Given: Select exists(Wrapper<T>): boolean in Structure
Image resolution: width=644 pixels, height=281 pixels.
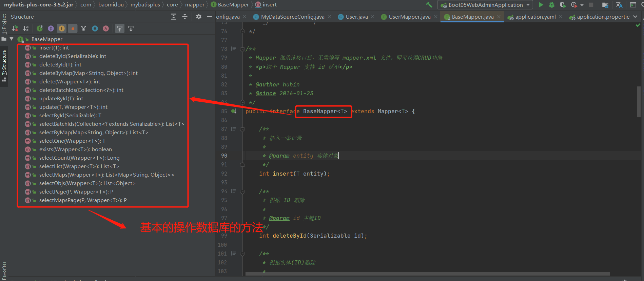Looking at the screenshot, I should (x=75, y=149).
